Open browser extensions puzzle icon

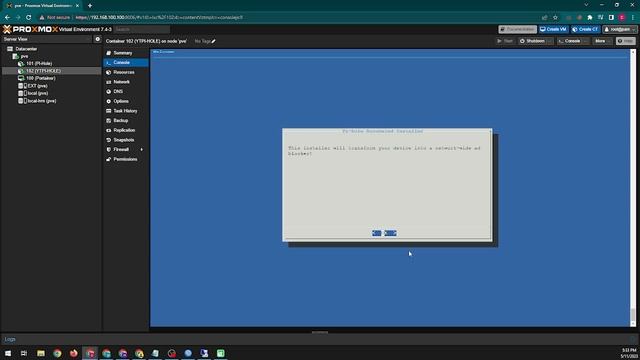click(x=590, y=18)
